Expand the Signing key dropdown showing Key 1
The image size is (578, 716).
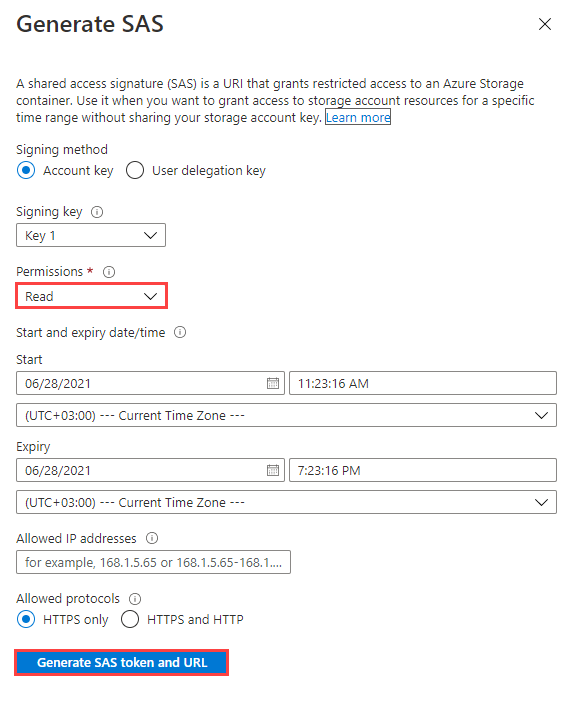click(x=91, y=235)
